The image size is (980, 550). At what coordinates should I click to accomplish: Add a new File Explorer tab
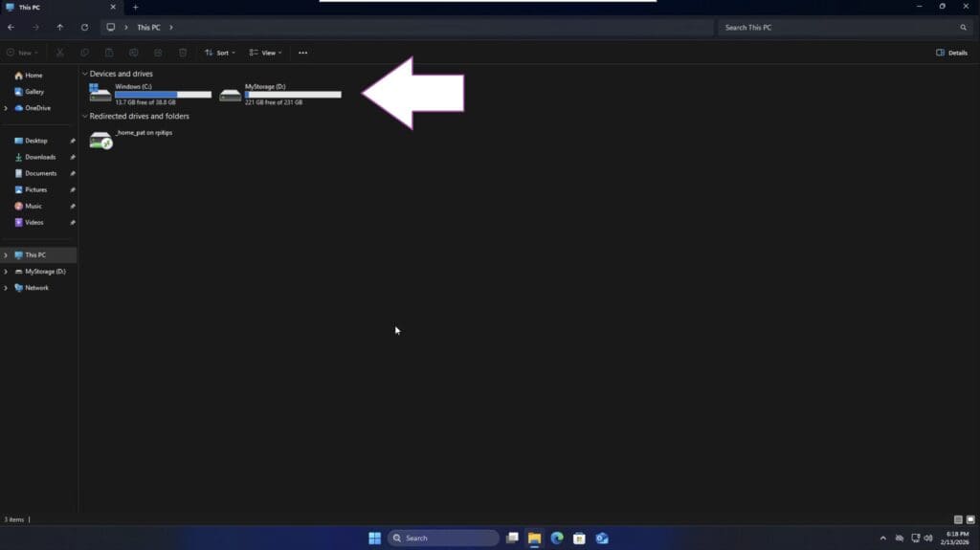coord(135,8)
